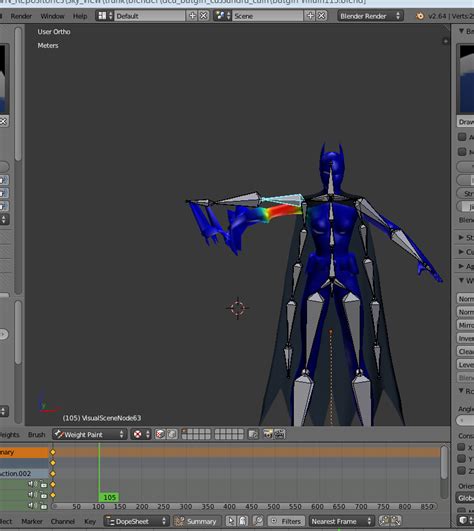This screenshot has width=474, height=531.
Task: Click the Clean weight tool button
Action: (x=466, y=352)
